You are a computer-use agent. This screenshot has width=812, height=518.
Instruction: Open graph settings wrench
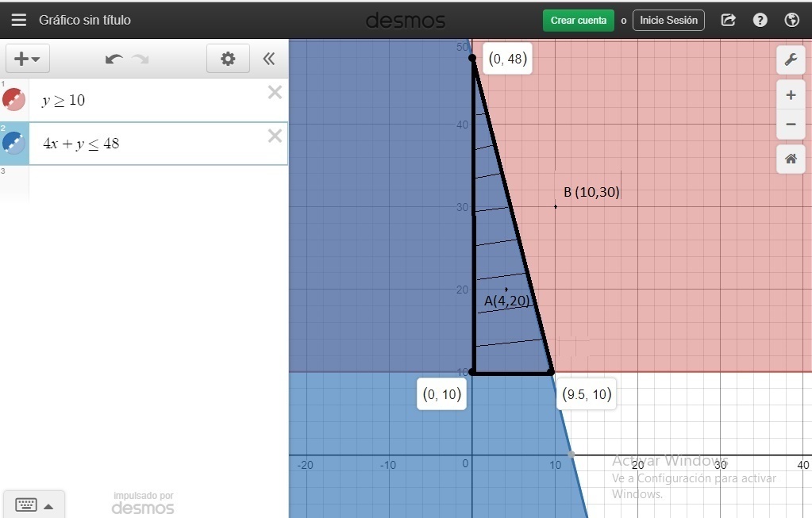[x=791, y=59]
